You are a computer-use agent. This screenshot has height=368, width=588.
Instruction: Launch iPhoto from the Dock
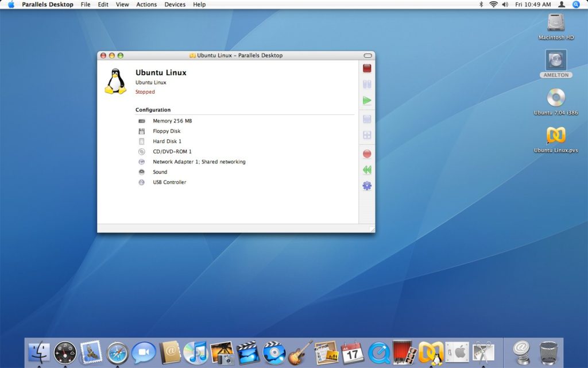[222, 352]
